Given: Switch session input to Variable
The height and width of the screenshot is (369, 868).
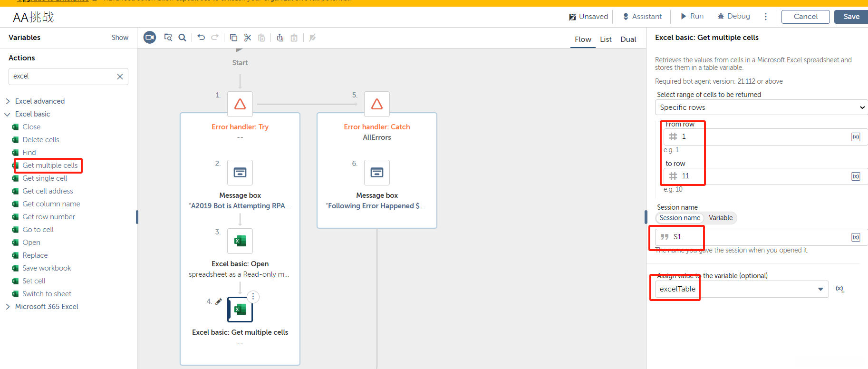Looking at the screenshot, I should pyautogui.click(x=720, y=218).
